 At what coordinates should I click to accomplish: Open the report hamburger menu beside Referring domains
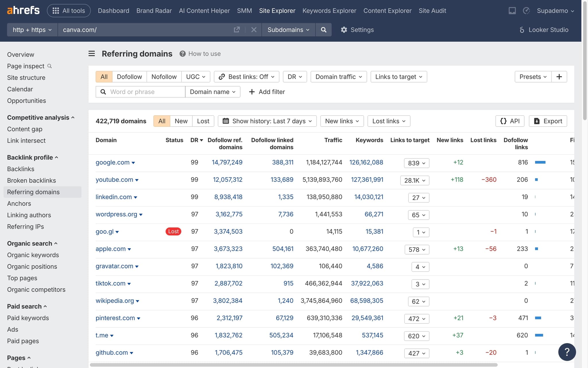coord(91,53)
